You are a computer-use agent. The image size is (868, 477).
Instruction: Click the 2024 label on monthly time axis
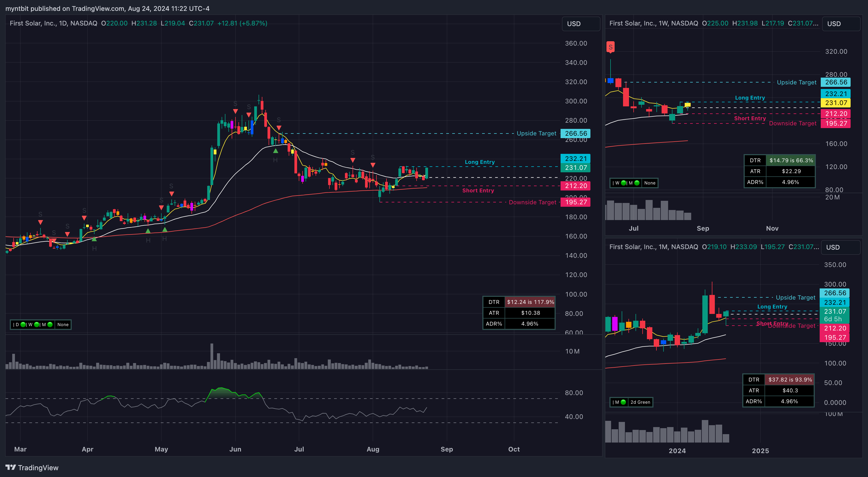(x=677, y=451)
